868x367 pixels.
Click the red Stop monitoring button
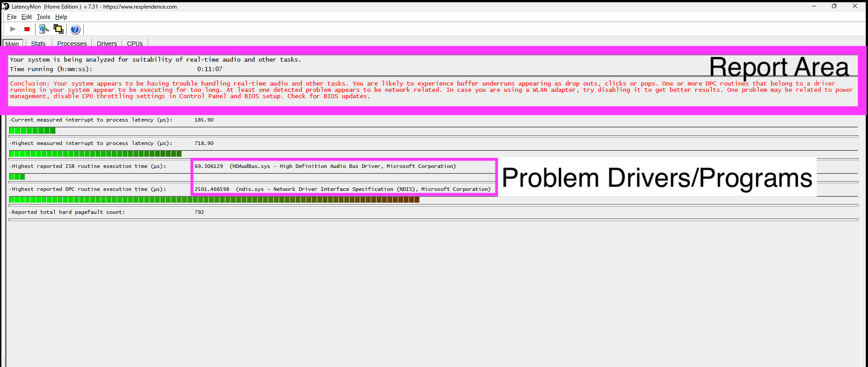[x=27, y=29]
